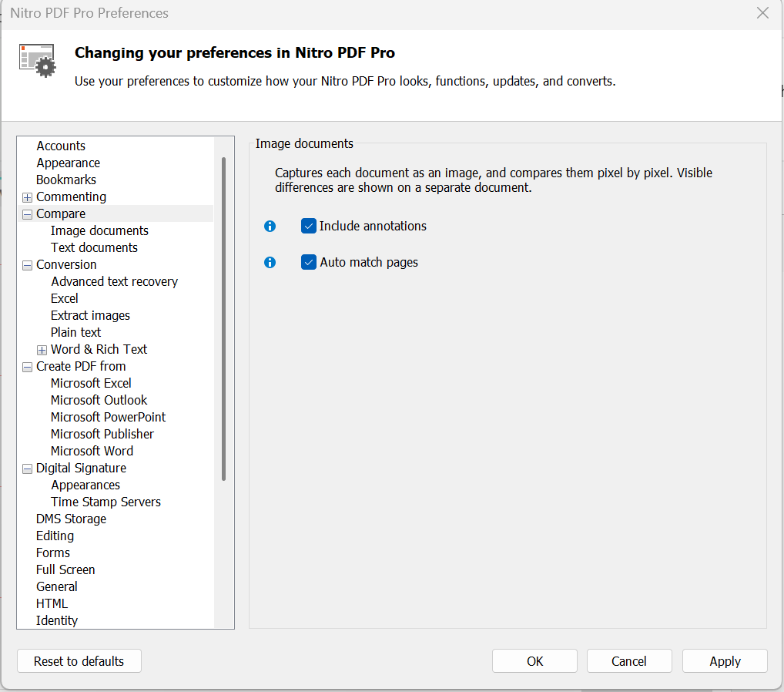
Task: Select Compare category label
Action: click(x=61, y=213)
